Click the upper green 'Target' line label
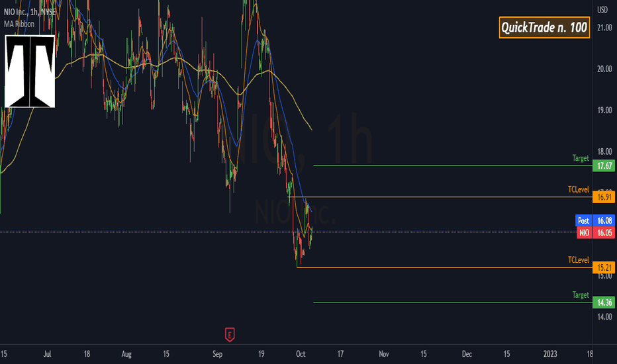Image resolution: width=617 pixels, height=364 pixels. pyautogui.click(x=581, y=158)
